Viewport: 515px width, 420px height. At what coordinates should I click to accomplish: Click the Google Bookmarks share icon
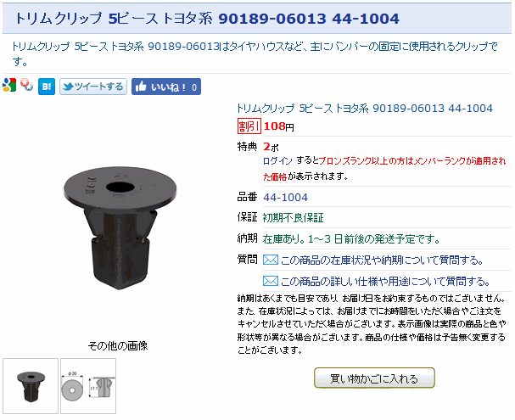coord(9,86)
